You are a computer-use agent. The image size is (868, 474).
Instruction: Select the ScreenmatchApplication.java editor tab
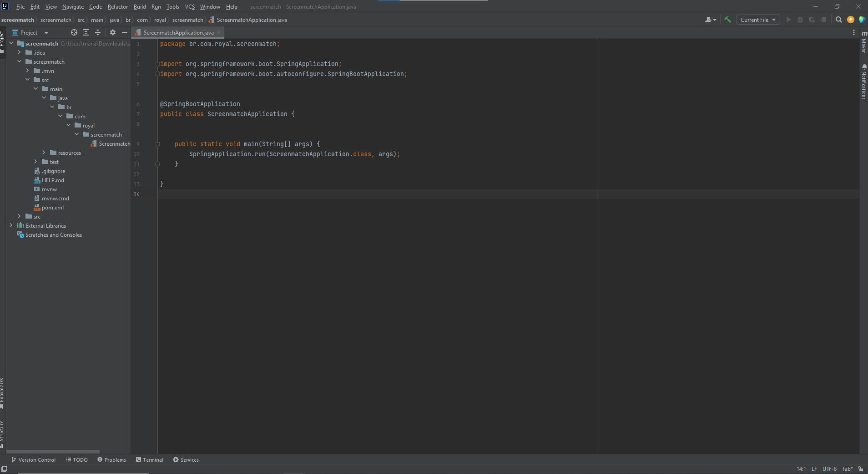[177, 32]
